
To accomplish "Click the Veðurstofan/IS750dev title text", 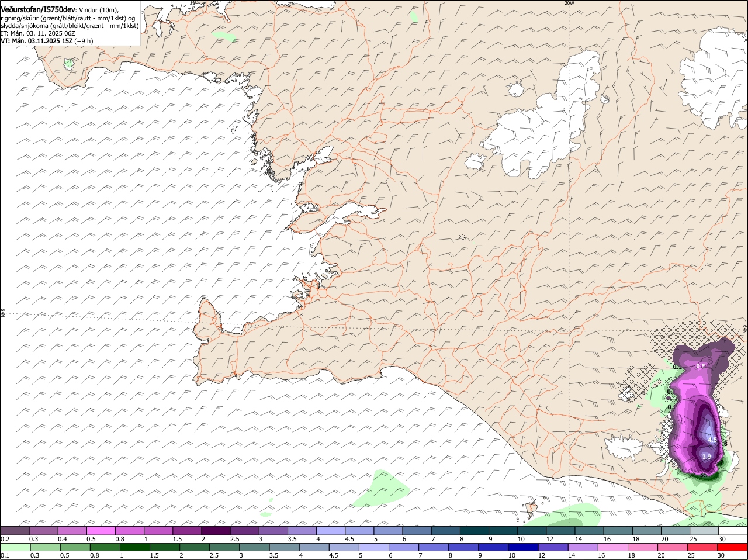I will pos(38,10).
